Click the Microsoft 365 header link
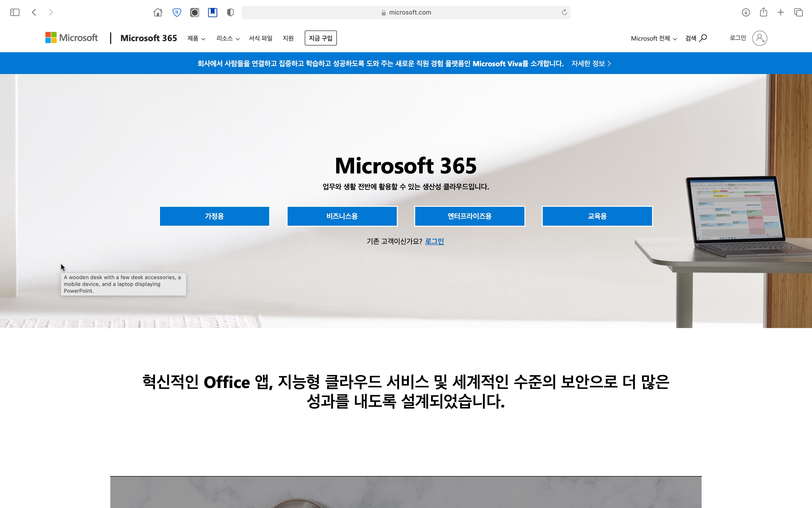 [x=149, y=38]
